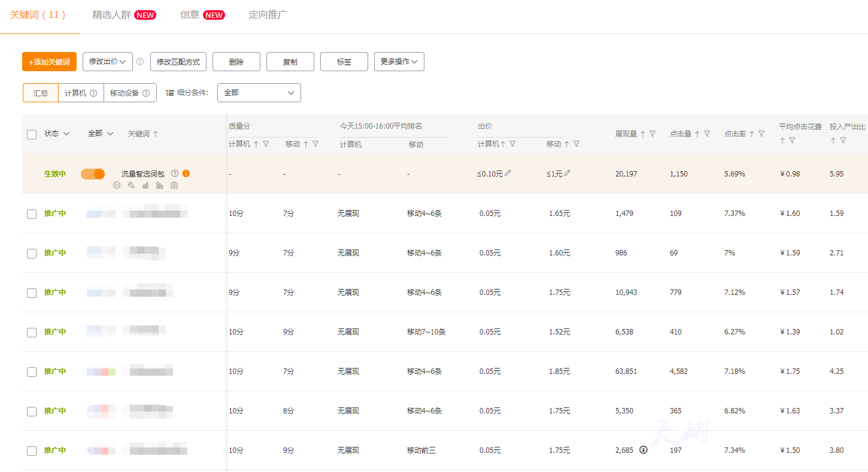The height and width of the screenshot is (472, 868).
Task: Select 移动设备 view tab
Action: 130,93
